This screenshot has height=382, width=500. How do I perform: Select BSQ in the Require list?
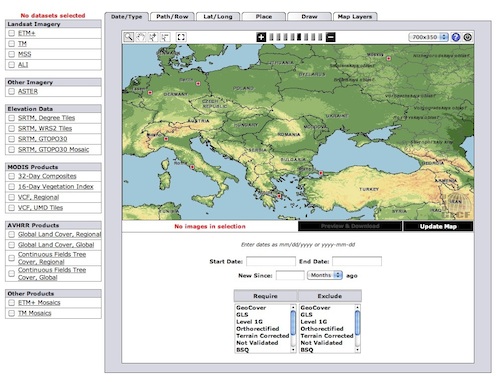tap(243, 350)
